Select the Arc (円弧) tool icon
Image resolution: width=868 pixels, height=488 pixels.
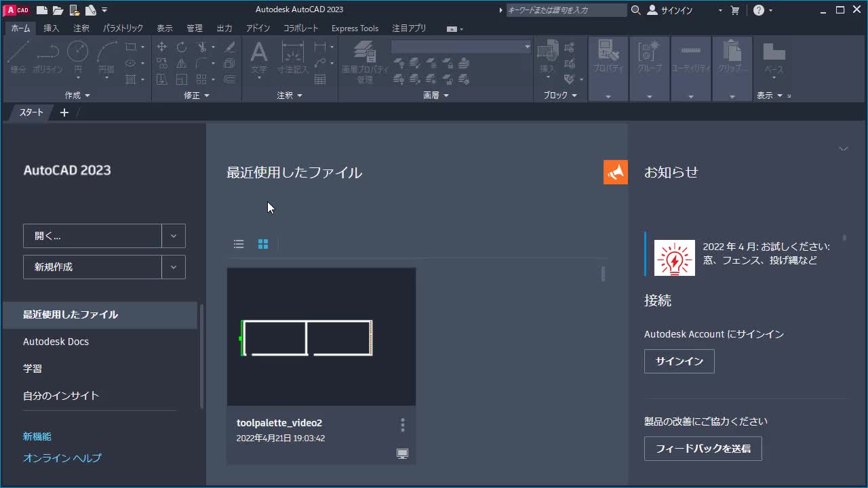(106, 52)
